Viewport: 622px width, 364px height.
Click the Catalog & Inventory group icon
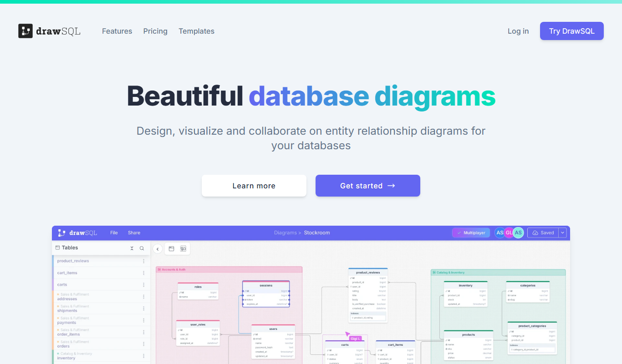coord(434,273)
